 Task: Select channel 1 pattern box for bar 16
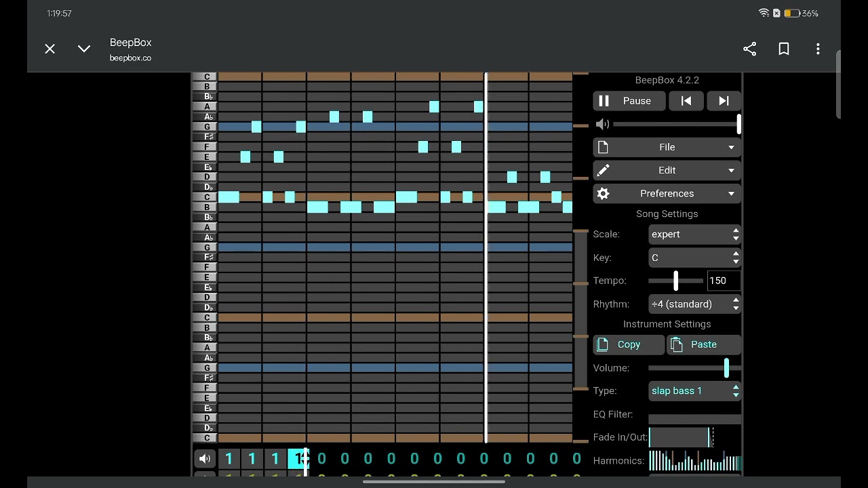click(x=576, y=459)
